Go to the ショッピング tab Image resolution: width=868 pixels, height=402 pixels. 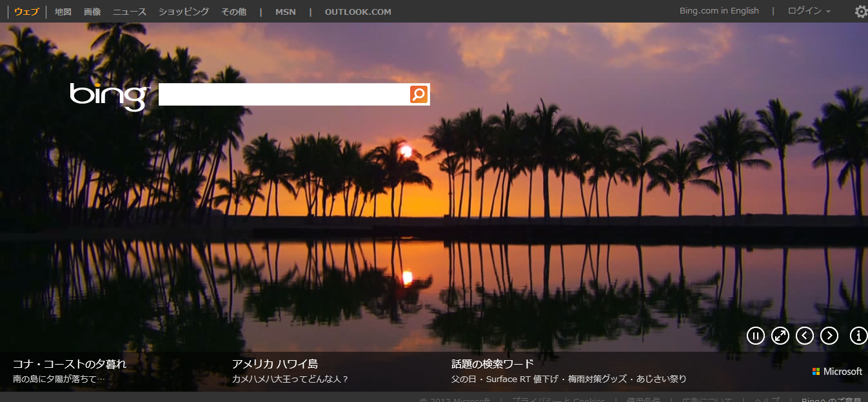[x=184, y=12]
